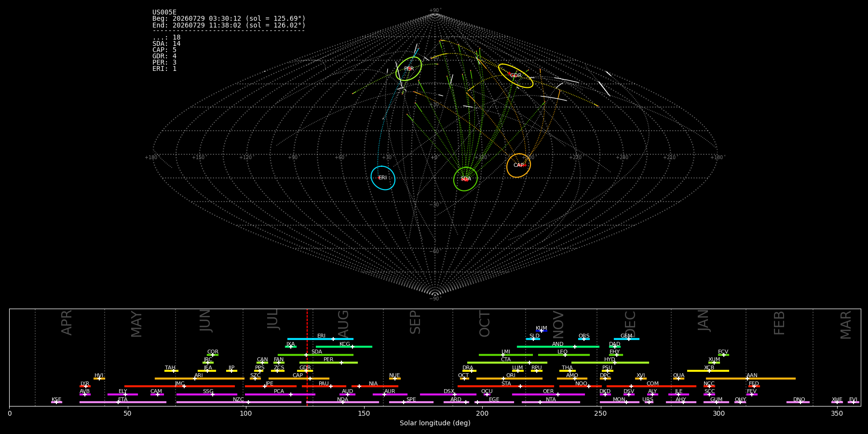Viewport: 868px width, 434px height.
Task: Click the cyan ERI radiant circle
Action: [383, 178]
